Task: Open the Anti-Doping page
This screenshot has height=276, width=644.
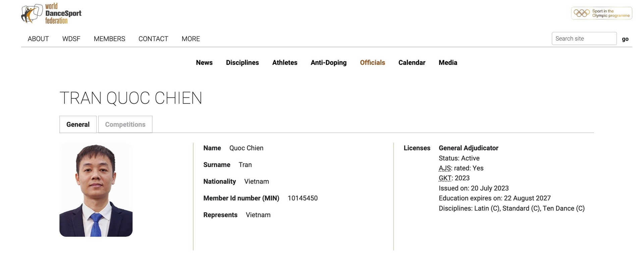Action: pyautogui.click(x=328, y=62)
